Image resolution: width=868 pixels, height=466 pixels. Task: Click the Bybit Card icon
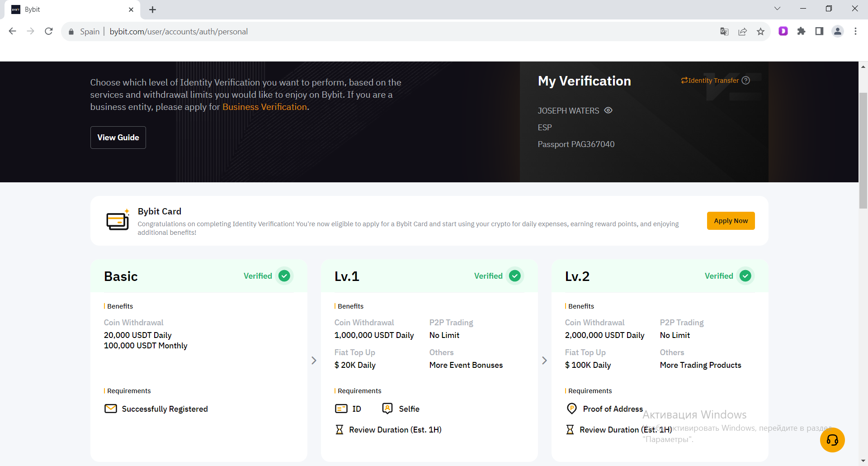(118, 221)
